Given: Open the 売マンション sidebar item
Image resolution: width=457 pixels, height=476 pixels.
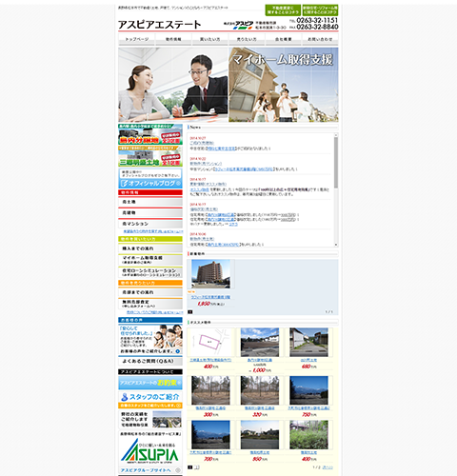Looking at the screenshot, I should (x=150, y=224).
